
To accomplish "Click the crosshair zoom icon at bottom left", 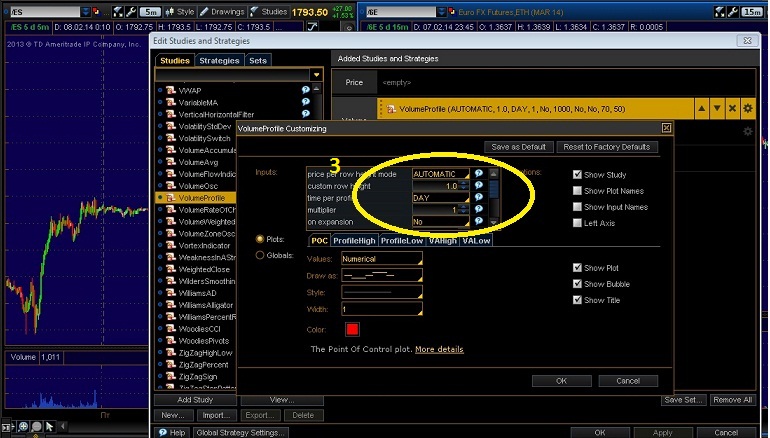I will (23, 427).
